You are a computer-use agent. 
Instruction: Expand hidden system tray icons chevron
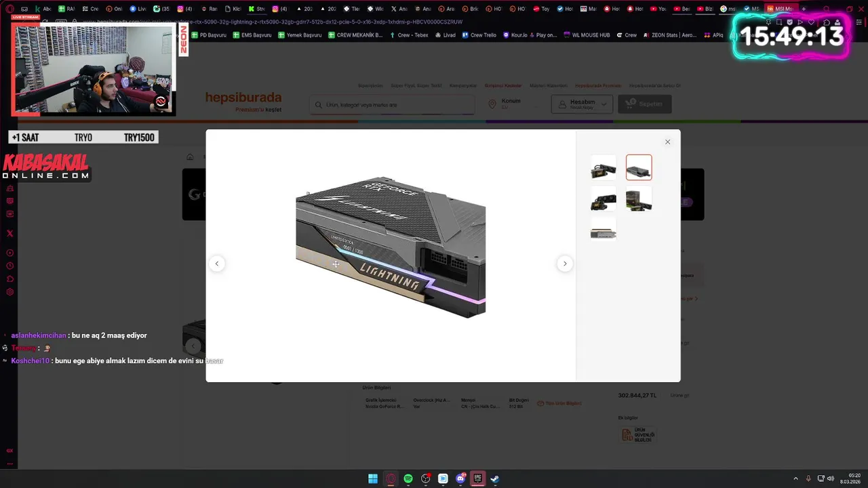tap(796, 479)
